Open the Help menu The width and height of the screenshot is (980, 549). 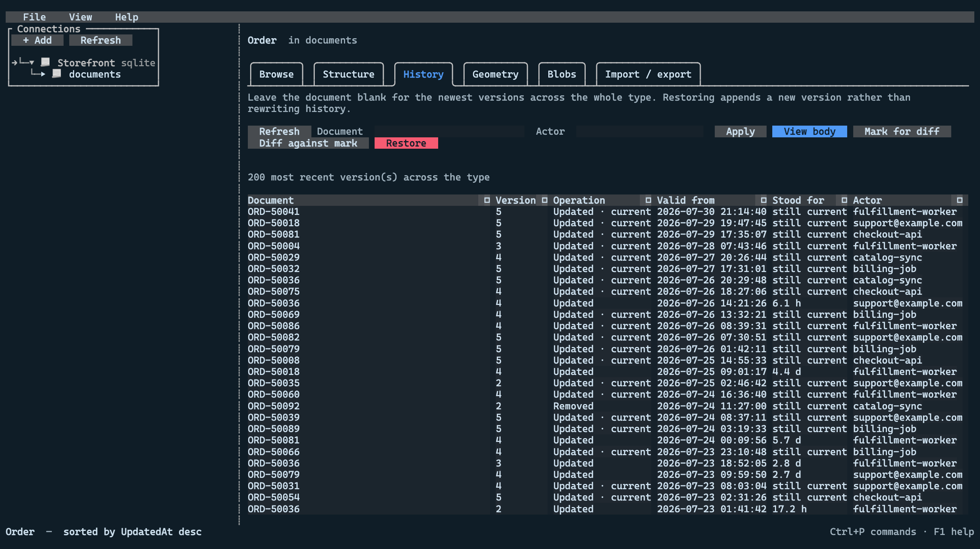[x=127, y=17]
